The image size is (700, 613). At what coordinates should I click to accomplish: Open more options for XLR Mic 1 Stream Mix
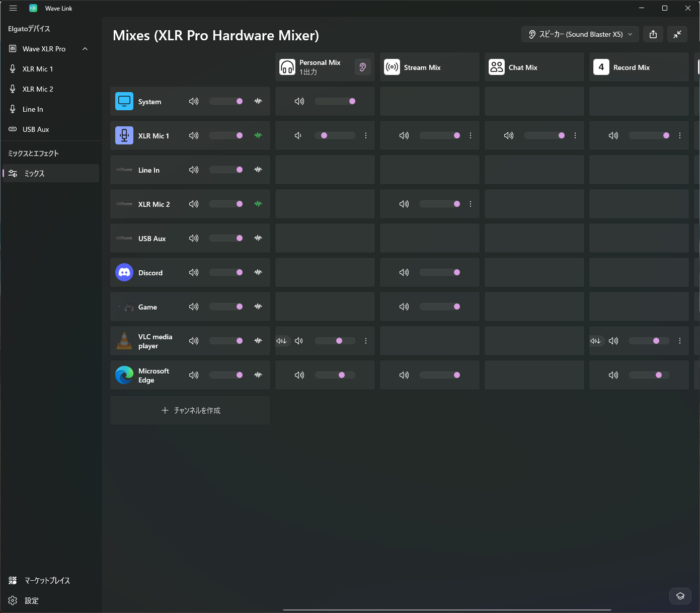click(471, 135)
